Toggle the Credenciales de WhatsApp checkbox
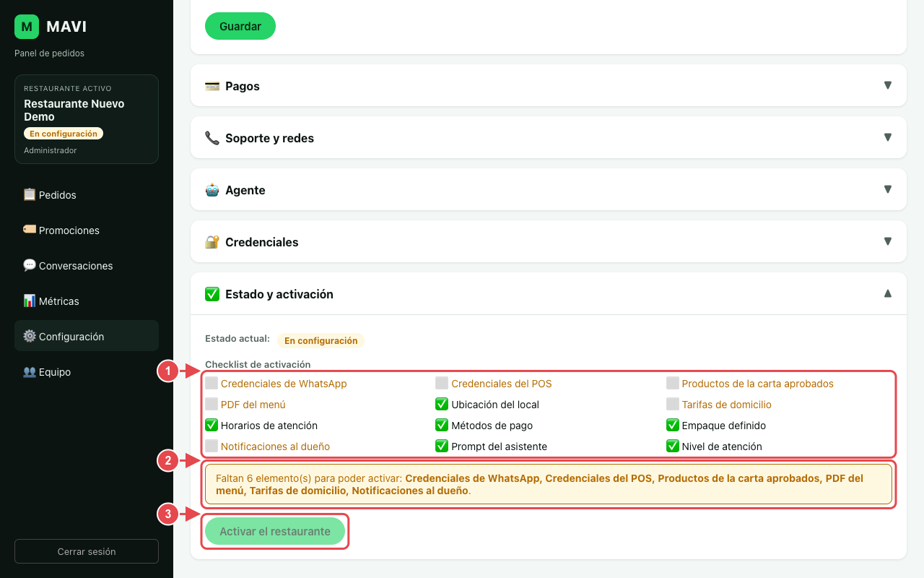The width and height of the screenshot is (924, 578). pos(212,383)
